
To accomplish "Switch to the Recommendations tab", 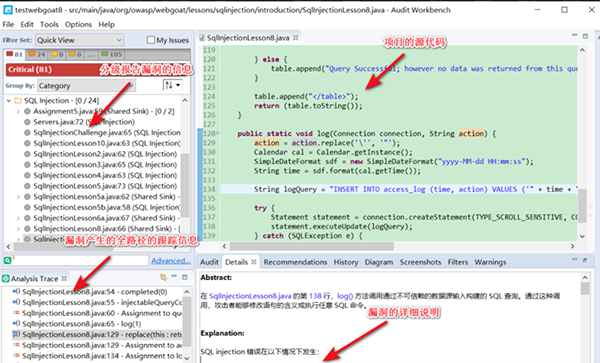I will pyautogui.click(x=295, y=262).
